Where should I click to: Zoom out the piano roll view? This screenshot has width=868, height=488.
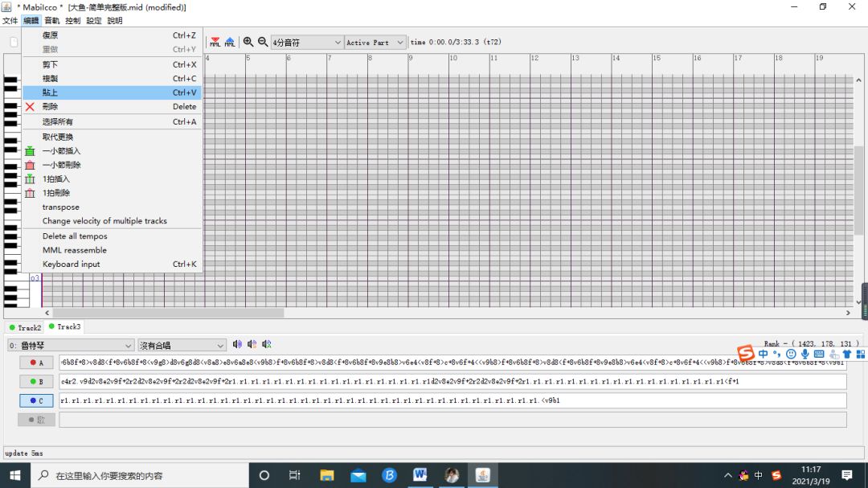point(262,42)
